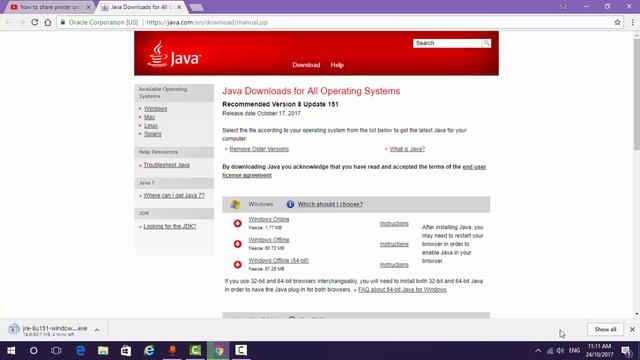Switch to the YouTube how to share printer tab

click(49, 7)
